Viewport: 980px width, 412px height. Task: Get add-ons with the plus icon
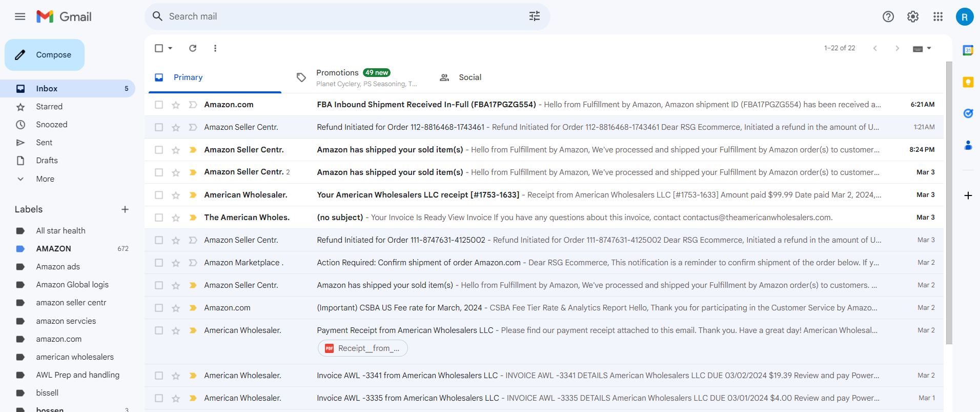pos(968,195)
